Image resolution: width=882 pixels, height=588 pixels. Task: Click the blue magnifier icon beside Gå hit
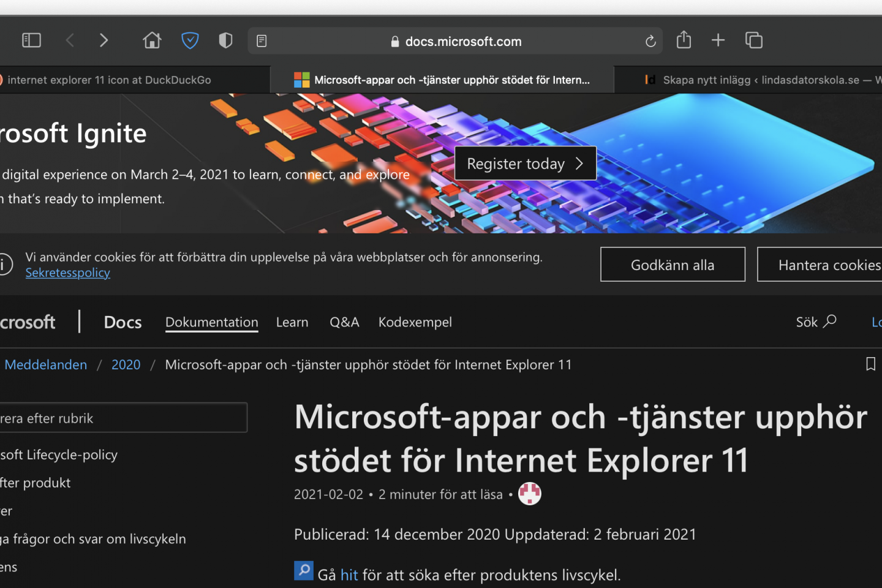tap(304, 570)
